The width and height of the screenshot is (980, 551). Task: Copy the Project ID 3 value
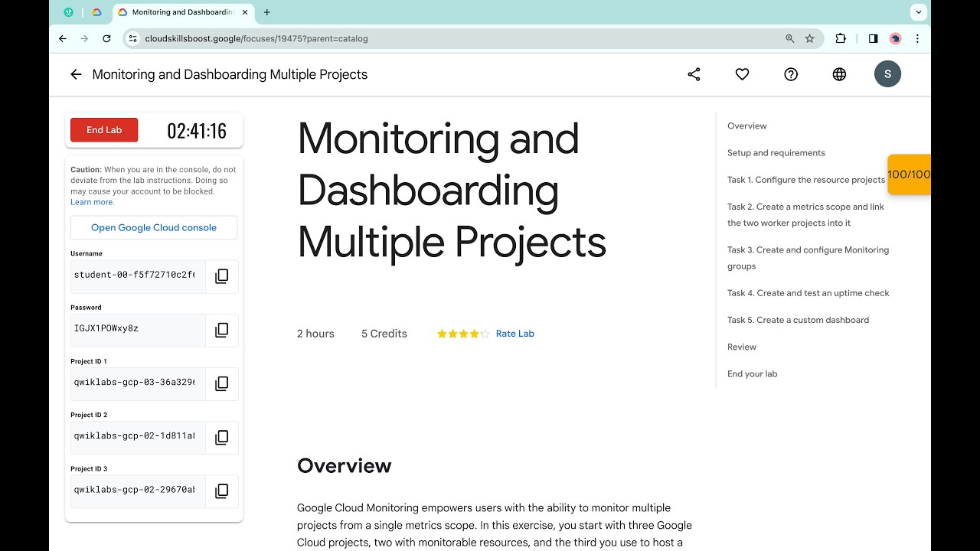[222, 491]
